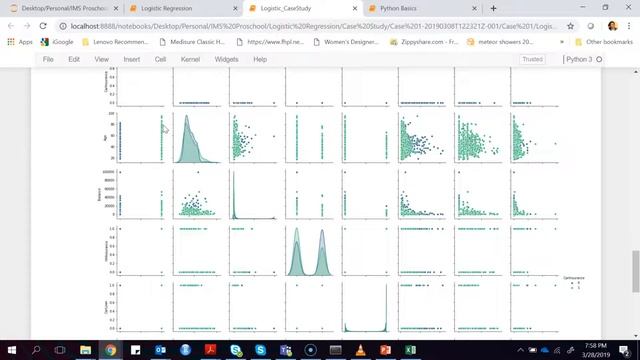This screenshot has width=640, height=360.
Task: Switch to the Desktop/Personal/IMS Proschool tab
Action: tap(64, 8)
